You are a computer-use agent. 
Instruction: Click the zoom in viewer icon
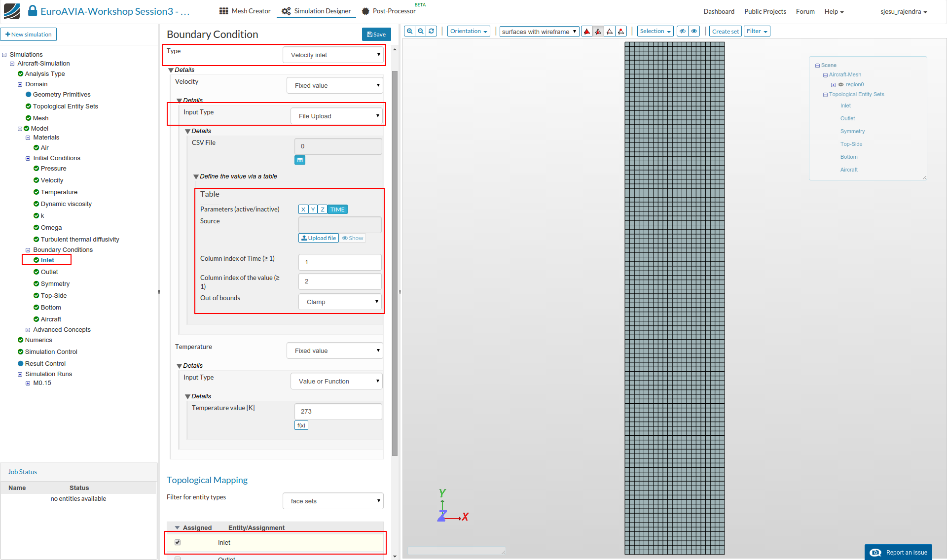[x=409, y=31]
